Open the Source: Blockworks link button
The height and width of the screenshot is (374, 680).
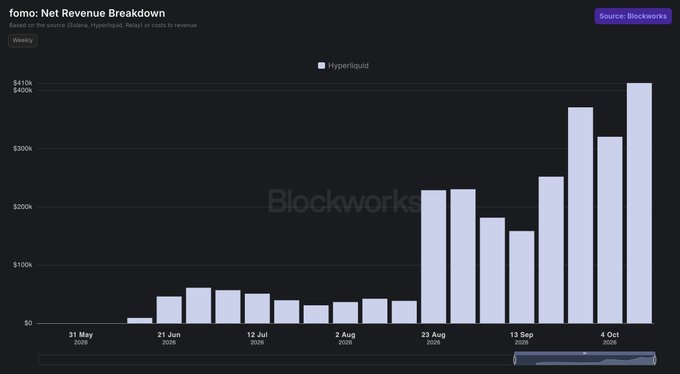[x=633, y=16]
